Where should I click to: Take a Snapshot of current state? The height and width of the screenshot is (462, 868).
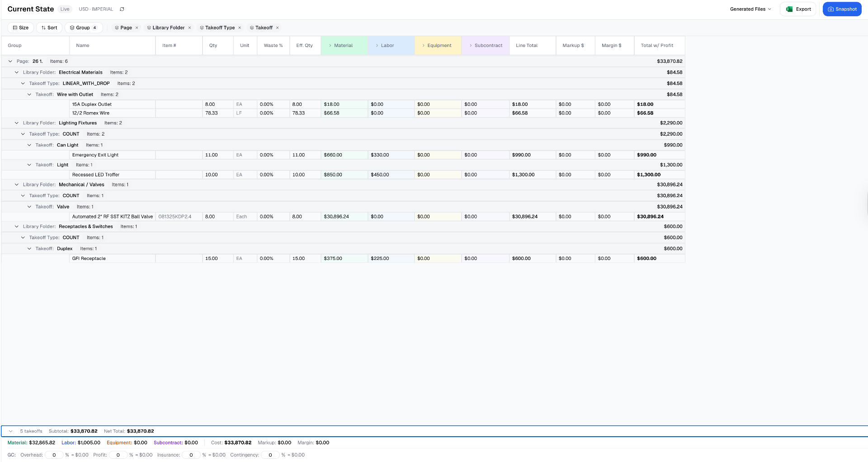(842, 9)
